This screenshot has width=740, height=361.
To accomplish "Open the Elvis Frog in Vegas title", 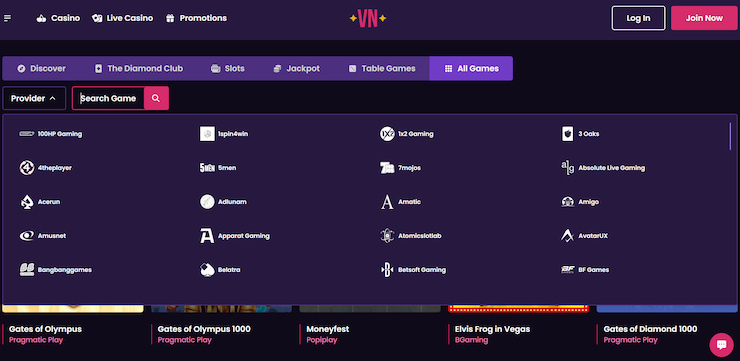I will coord(492,329).
